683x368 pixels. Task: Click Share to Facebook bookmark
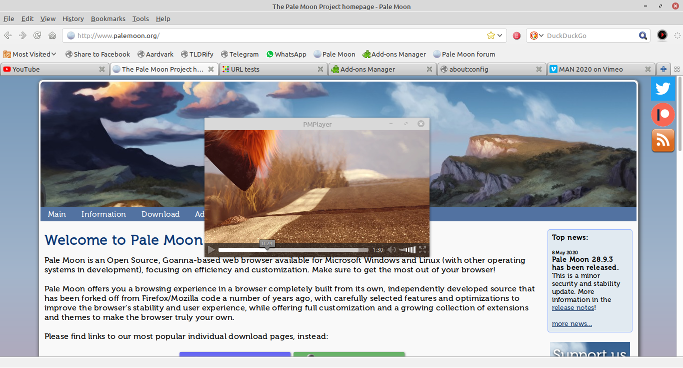[98, 54]
